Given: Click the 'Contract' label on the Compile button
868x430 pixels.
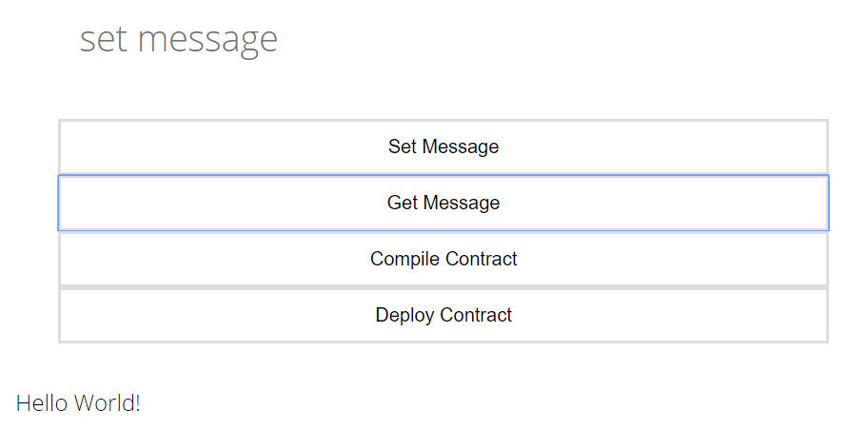Looking at the screenshot, I should [481, 259].
